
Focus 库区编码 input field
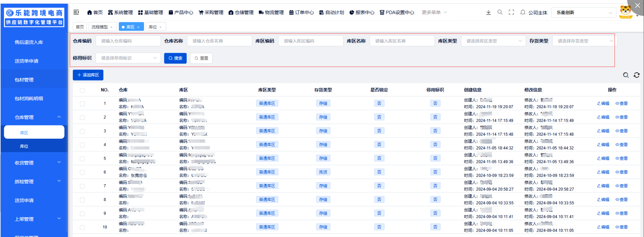[x=311, y=41]
